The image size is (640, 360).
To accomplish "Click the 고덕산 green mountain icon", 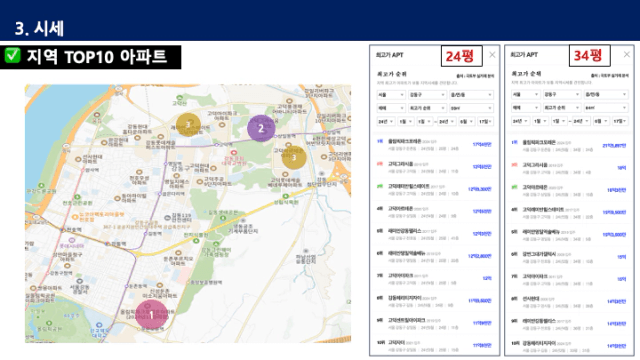I will coord(180,98).
